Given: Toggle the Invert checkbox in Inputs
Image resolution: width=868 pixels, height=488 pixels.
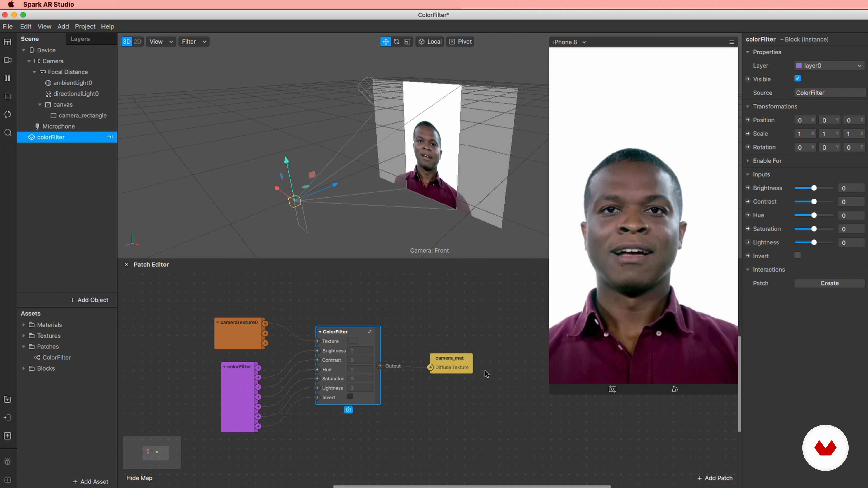Looking at the screenshot, I should 797,255.
